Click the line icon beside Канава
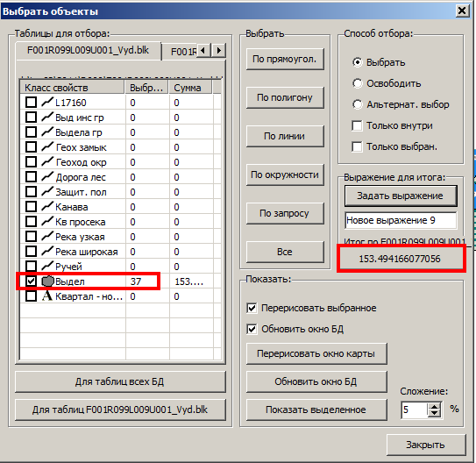Screen dimensions: 476x463 pos(47,207)
